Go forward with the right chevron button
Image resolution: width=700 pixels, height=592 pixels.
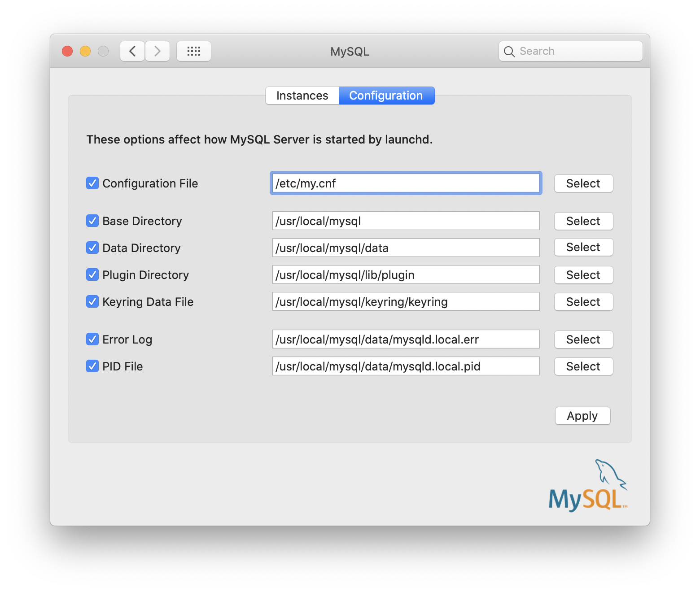pos(157,51)
